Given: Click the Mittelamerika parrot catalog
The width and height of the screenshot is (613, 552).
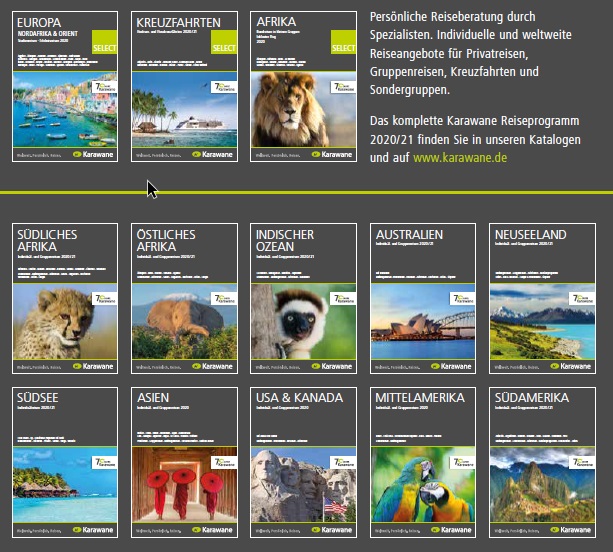Looking at the screenshot, I should (x=423, y=462).
